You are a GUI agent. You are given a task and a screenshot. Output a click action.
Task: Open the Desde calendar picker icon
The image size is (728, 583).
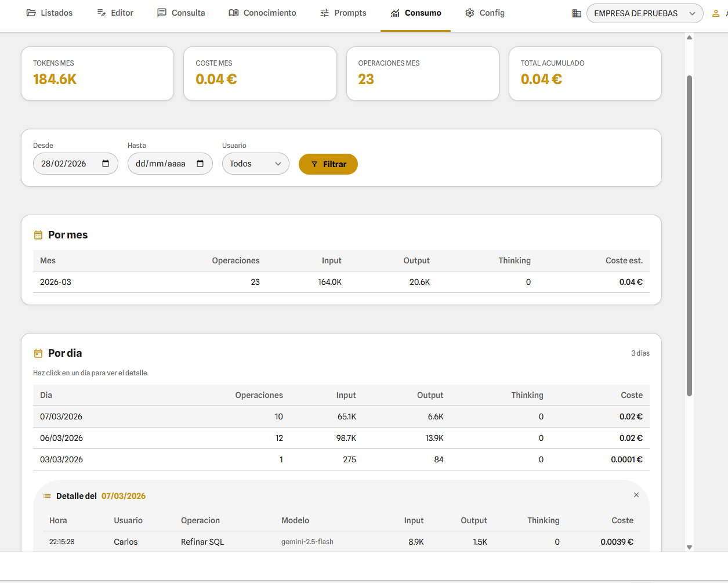point(106,164)
